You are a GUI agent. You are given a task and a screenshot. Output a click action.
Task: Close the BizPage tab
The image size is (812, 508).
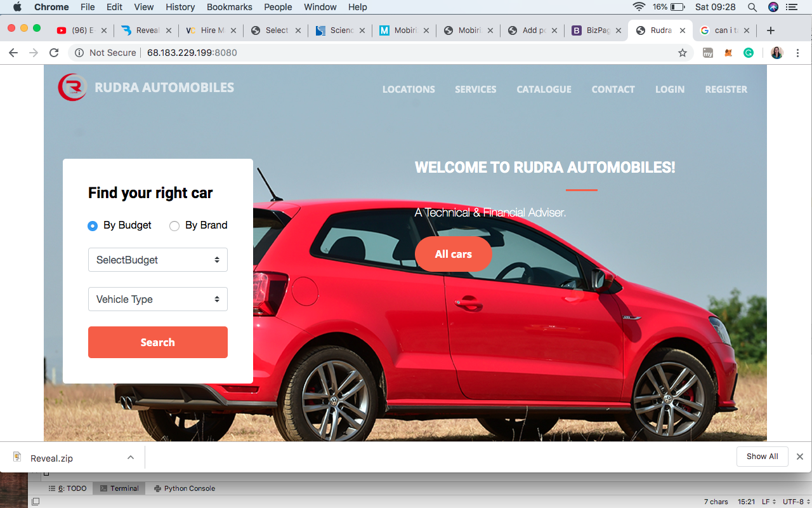(619, 30)
